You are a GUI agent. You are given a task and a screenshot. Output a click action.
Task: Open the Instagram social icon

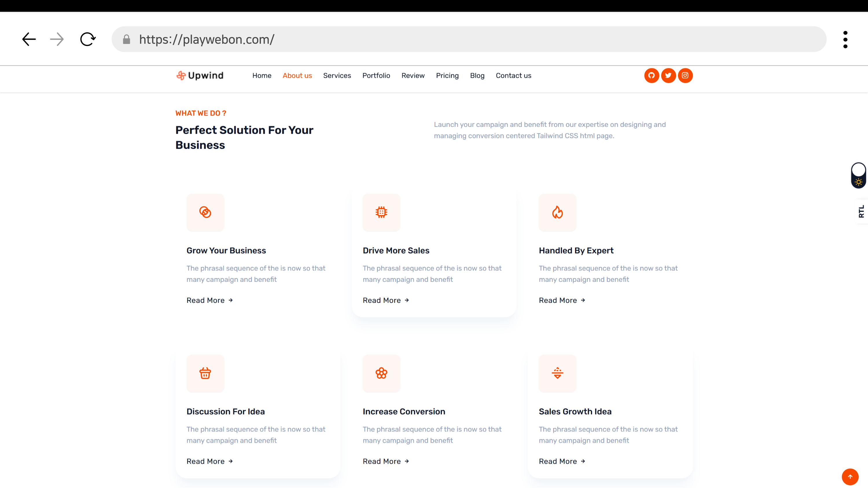click(x=685, y=75)
